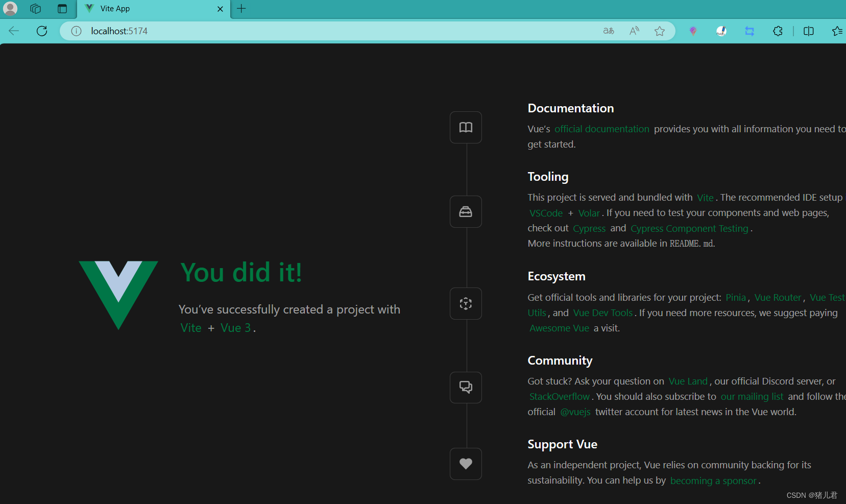The width and height of the screenshot is (846, 504).
Task: Open the Cypress link
Action: point(589,228)
